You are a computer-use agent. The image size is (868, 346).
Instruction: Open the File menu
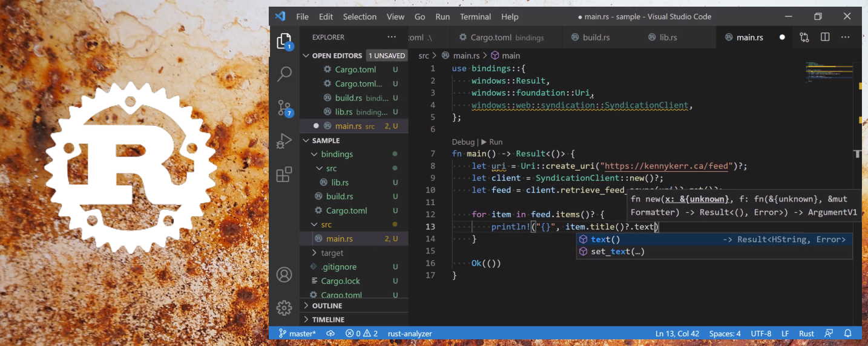(303, 16)
